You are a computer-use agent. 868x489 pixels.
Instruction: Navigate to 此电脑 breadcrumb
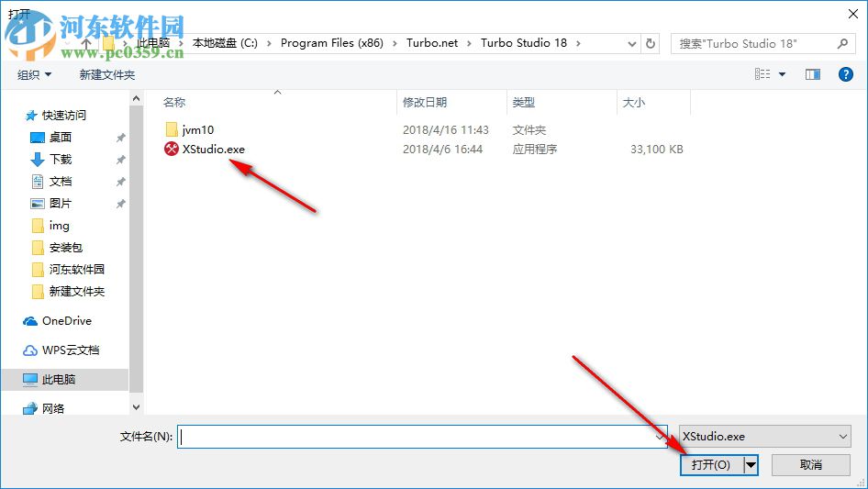tap(153, 42)
